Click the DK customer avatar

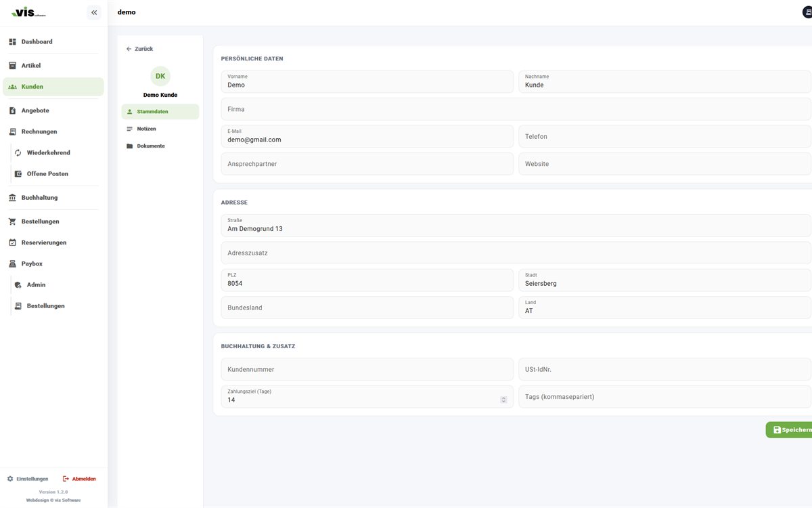tap(160, 77)
